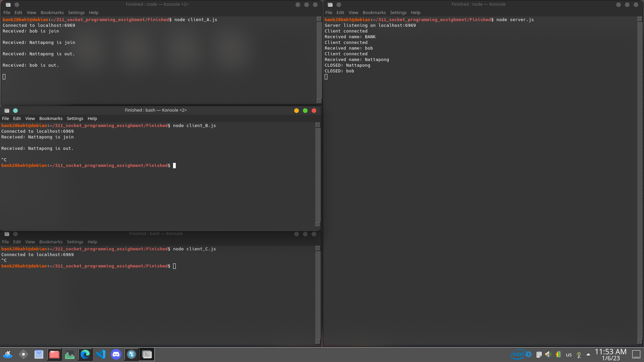The width and height of the screenshot is (644, 362).
Task: Launch Dolphin file manager from the taskbar
Action: point(54,354)
